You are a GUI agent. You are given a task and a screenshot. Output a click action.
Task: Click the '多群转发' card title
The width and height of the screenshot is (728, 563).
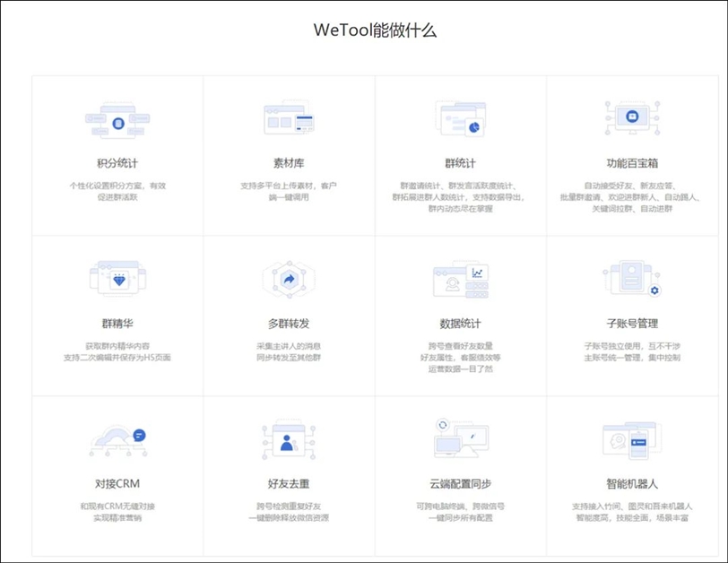point(289,323)
